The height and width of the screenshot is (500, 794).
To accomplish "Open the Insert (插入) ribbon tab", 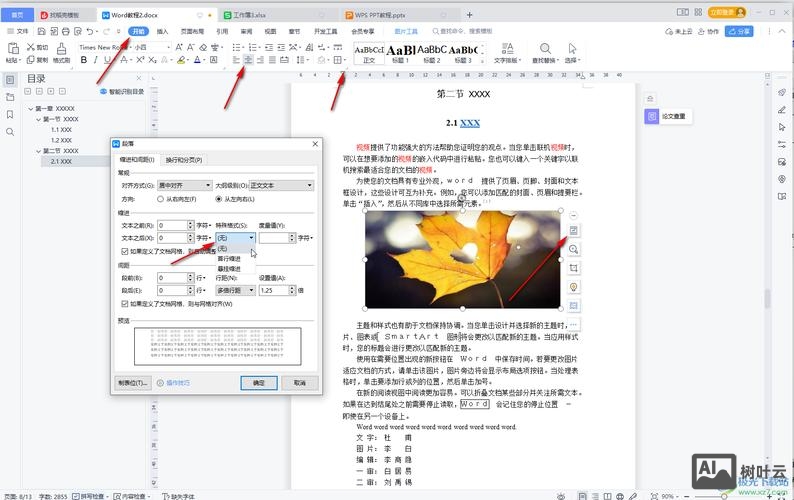I will (x=162, y=31).
